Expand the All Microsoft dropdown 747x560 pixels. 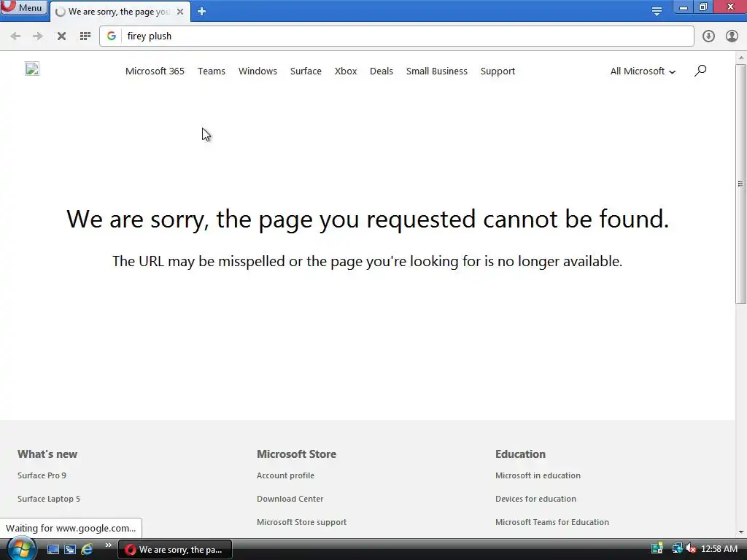pyautogui.click(x=643, y=71)
